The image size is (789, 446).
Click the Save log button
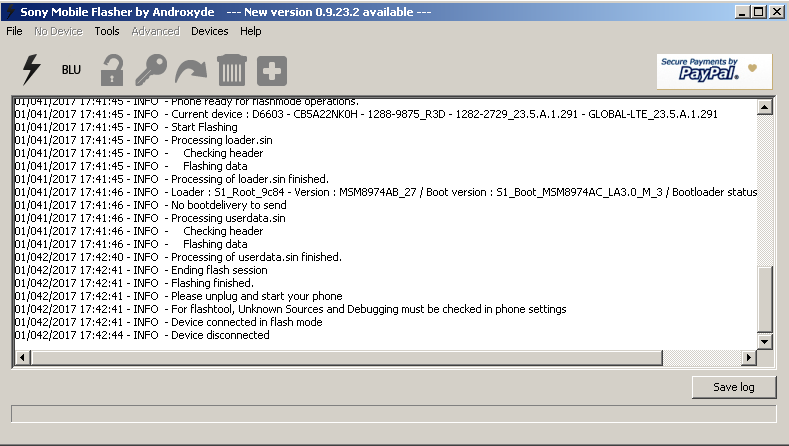pyautogui.click(x=734, y=387)
